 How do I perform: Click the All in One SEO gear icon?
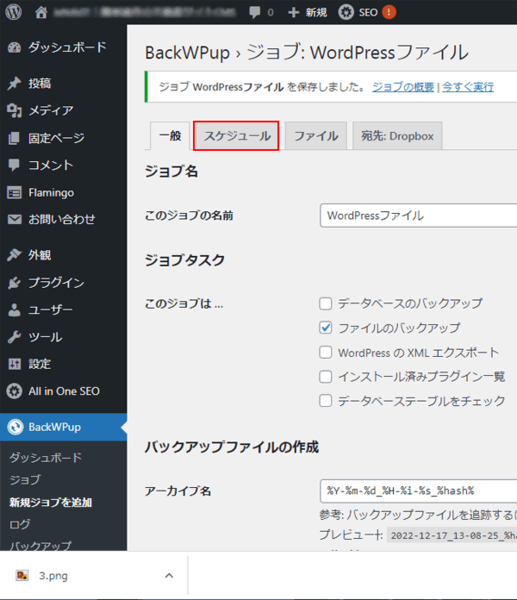pyautogui.click(x=14, y=391)
